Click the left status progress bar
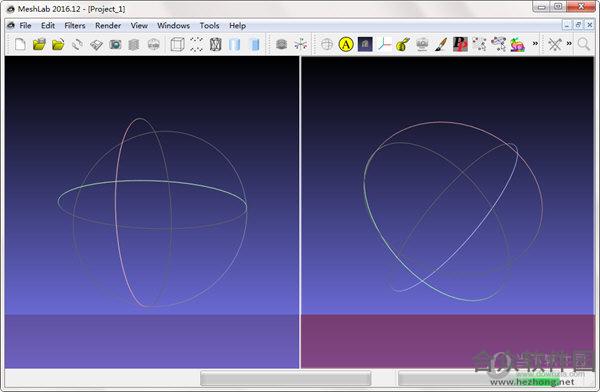The image size is (600, 392). [x=285, y=379]
